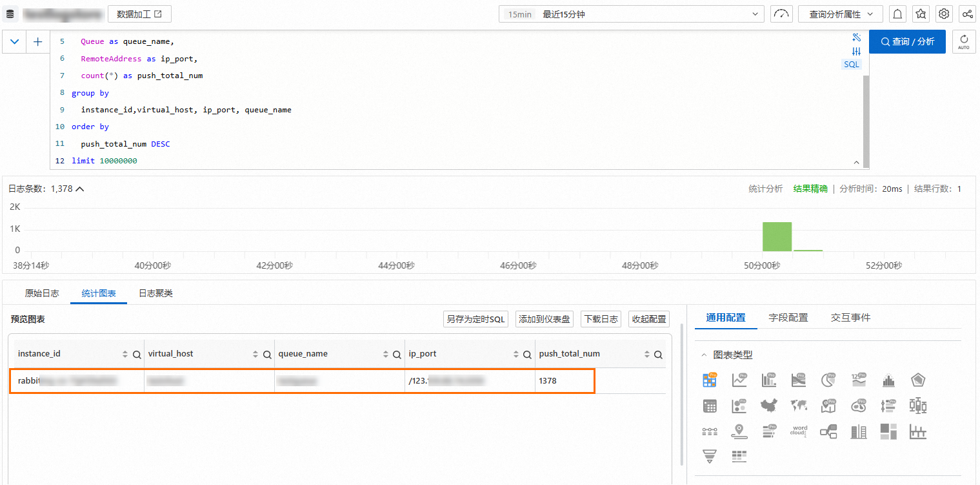Click the logstore database icon at top left
This screenshot has width=980, height=485.
click(10, 14)
